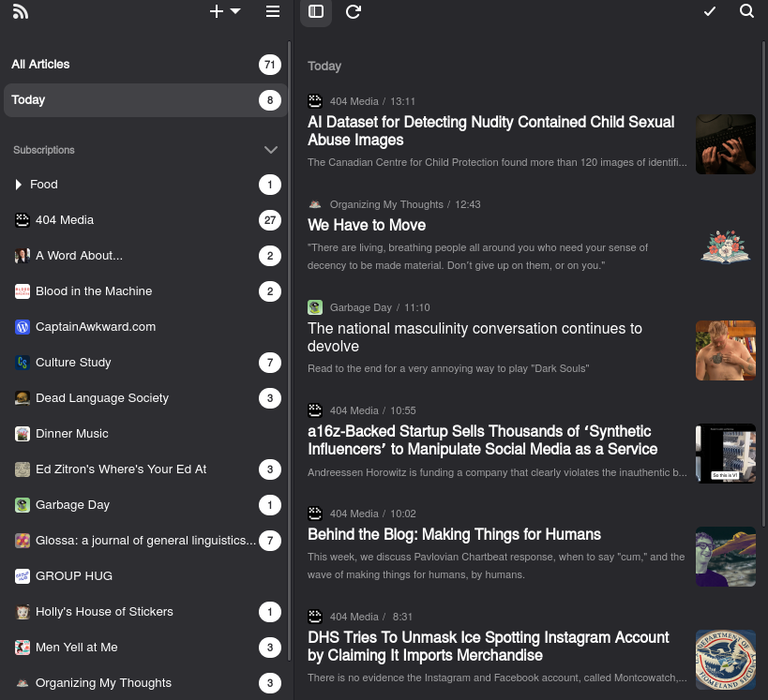Click the RSS feed icon in top-left
768x700 pixels.
tap(20, 12)
